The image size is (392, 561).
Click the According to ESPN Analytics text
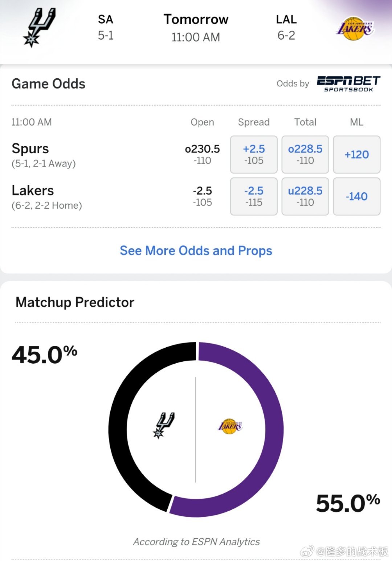tap(196, 541)
